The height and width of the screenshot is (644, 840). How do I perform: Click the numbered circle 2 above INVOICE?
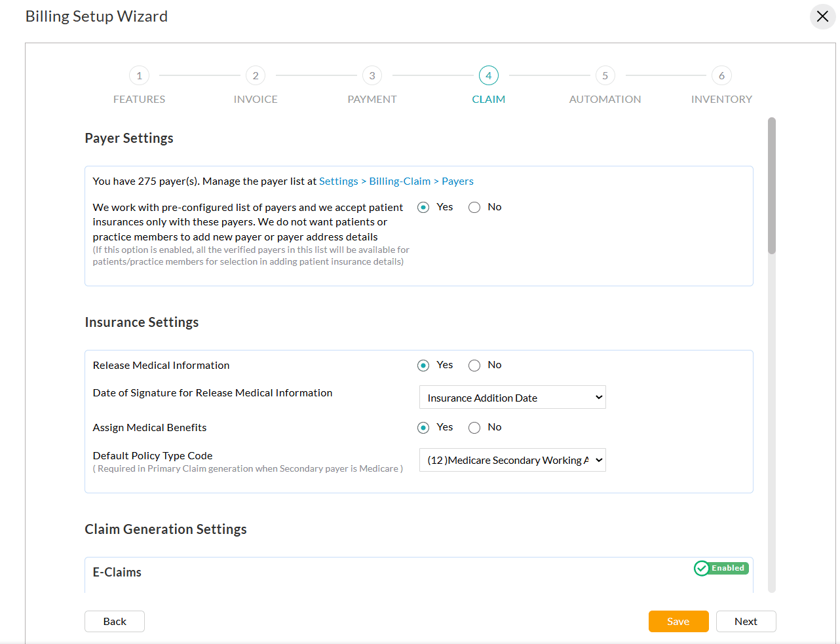tap(256, 75)
